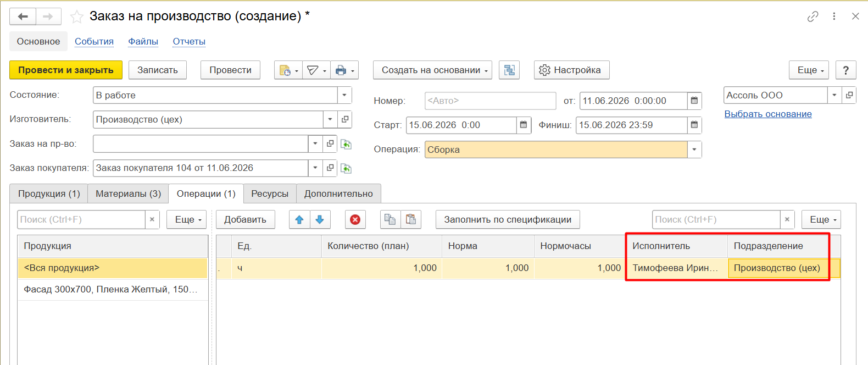868x365 pixels.
Task: Open calendar for the Старт date
Action: (x=524, y=125)
